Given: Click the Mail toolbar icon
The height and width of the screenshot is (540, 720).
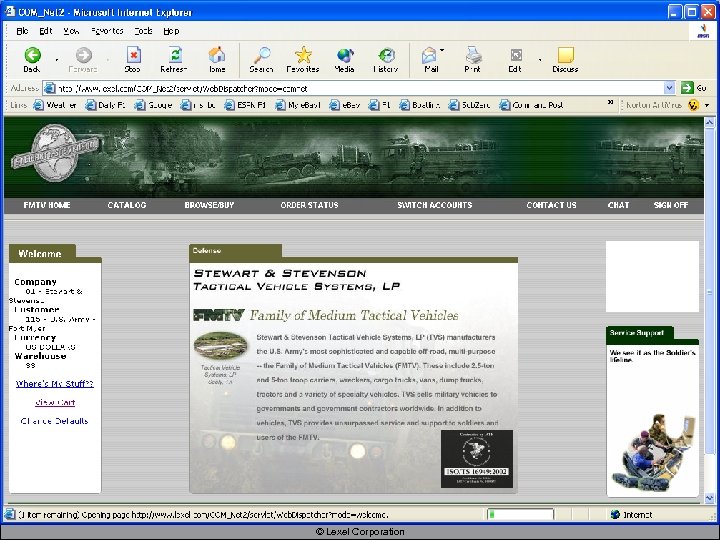Looking at the screenshot, I should (x=429, y=56).
